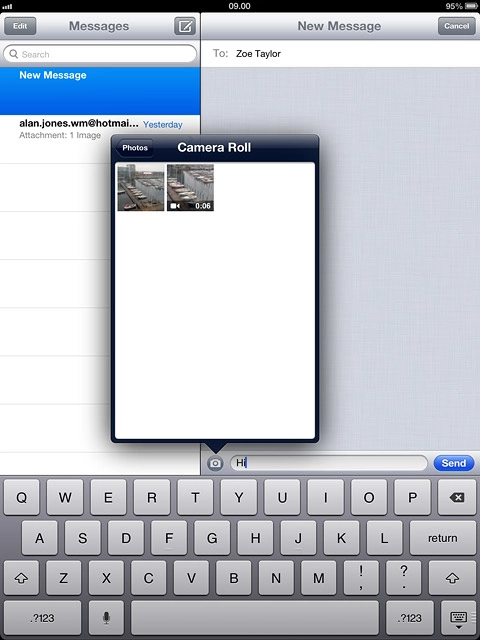Viewport: 480px width, 640px height.
Task: Tap the backspace delete key
Action: pyautogui.click(x=456, y=497)
